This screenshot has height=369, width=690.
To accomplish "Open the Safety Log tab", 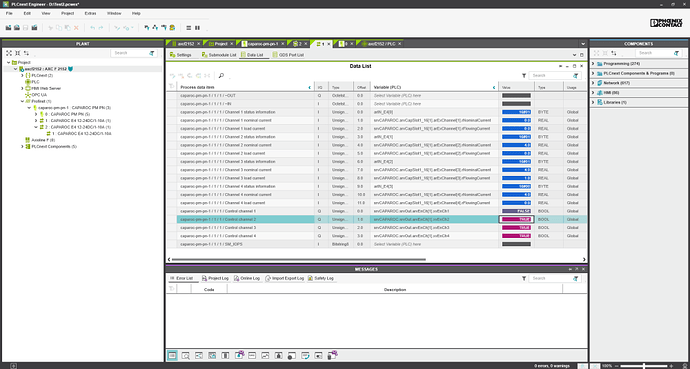I will (x=320, y=278).
